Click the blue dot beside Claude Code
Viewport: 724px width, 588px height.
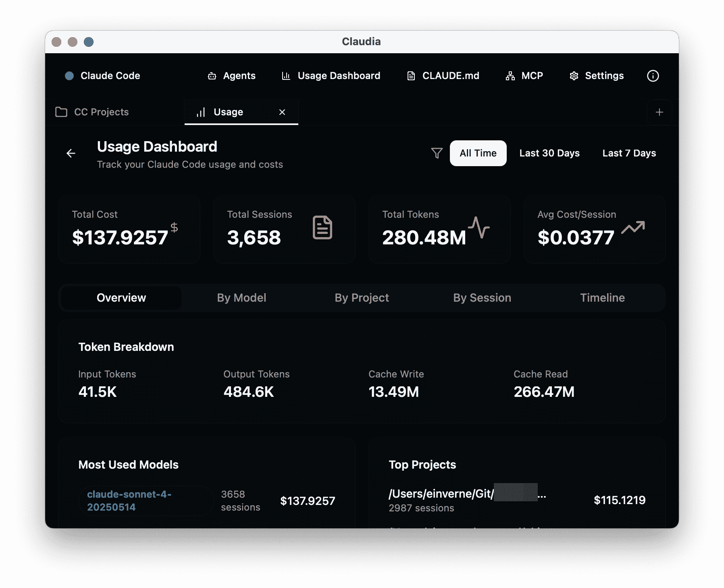point(69,76)
